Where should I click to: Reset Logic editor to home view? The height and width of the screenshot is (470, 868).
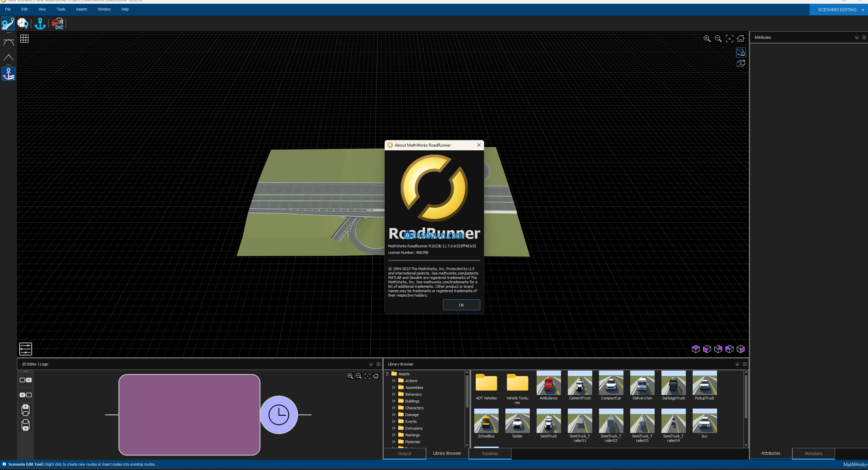pyautogui.click(x=376, y=376)
